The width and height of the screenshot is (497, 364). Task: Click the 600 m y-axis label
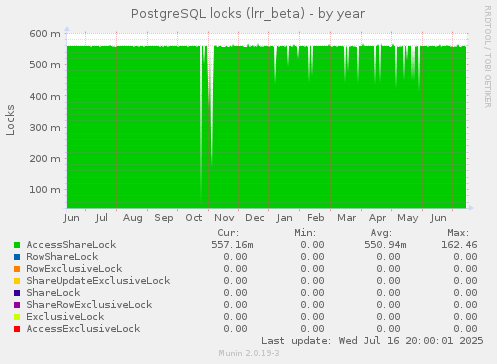coord(45,34)
